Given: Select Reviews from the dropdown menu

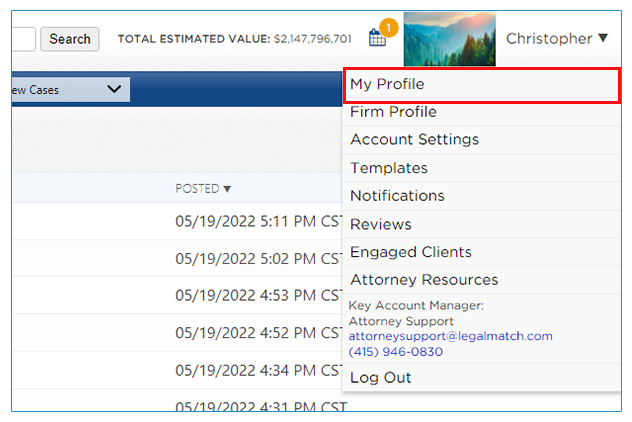Looking at the screenshot, I should (380, 224).
